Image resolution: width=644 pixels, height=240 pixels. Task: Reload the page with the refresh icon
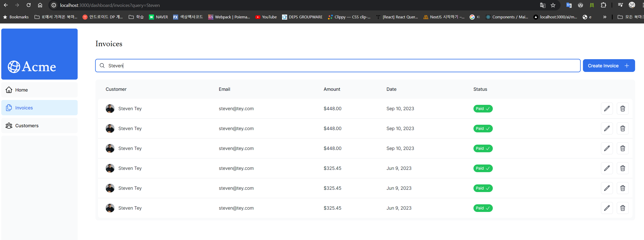[x=29, y=5]
